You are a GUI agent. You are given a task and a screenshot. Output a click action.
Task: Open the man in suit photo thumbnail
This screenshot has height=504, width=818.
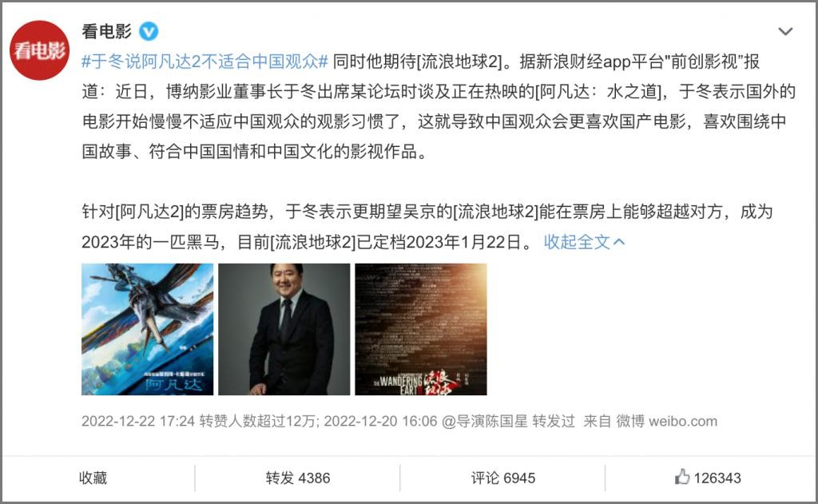pos(284,329)
